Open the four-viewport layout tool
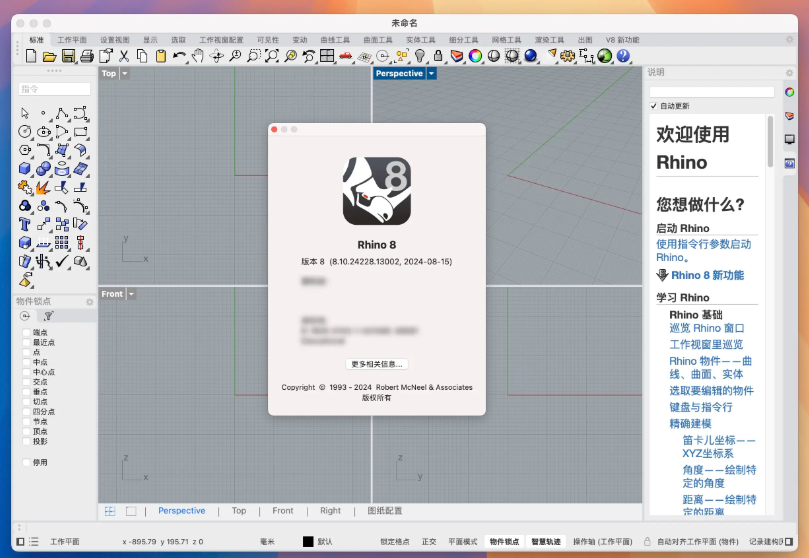809x558 pixels. click(x=327, y=56)
